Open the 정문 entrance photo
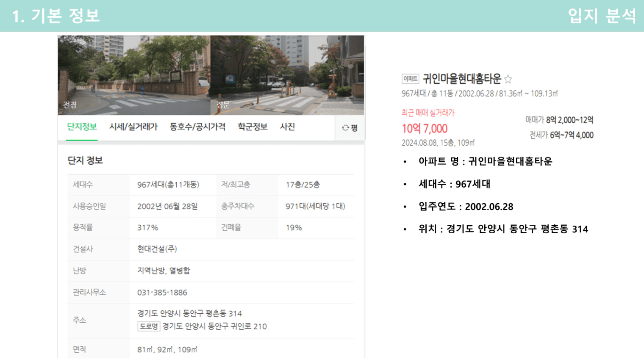The height and width of the screenshot is (362, 644). pos(287,75)
